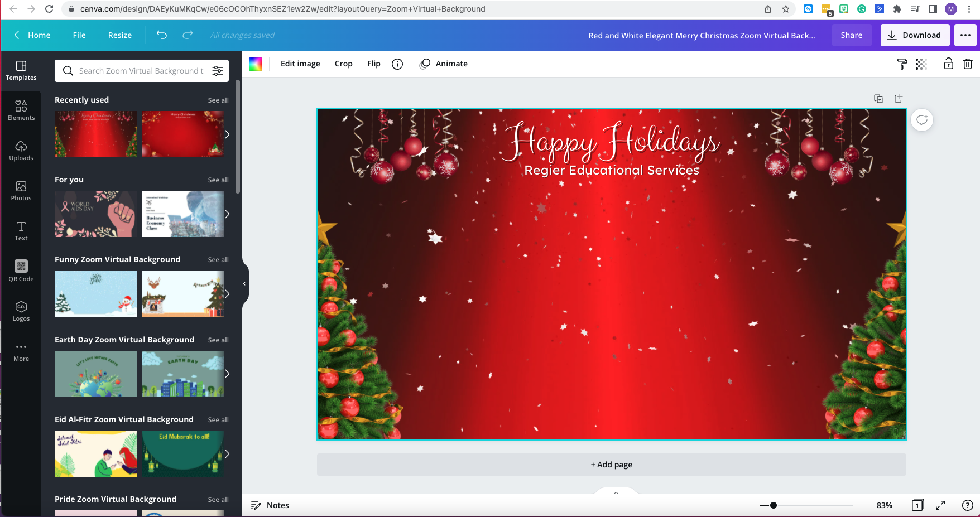Click the Undo arrow
The width and height of the screenshot is (980, 517).
pyautogui.click(x=162, y=35)
